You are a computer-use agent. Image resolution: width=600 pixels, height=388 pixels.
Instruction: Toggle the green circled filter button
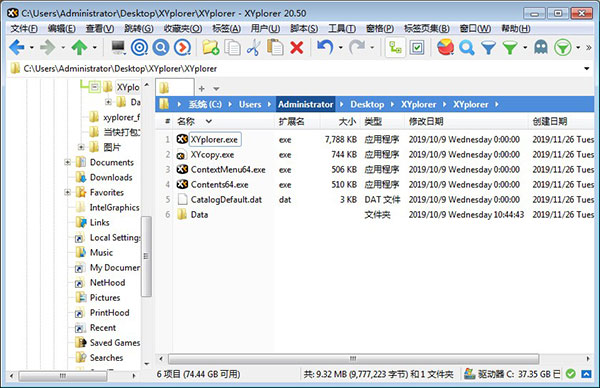pyautogui.click(x=562, y=47)
